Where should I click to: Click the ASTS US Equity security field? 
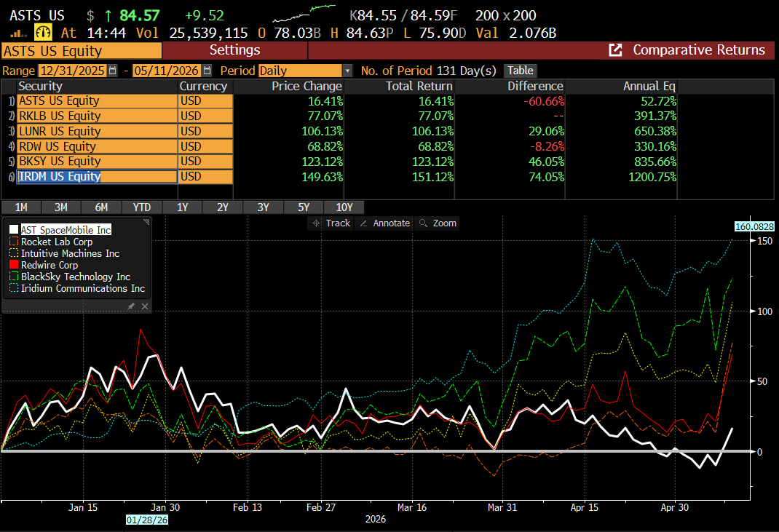[x=82, y=51]
